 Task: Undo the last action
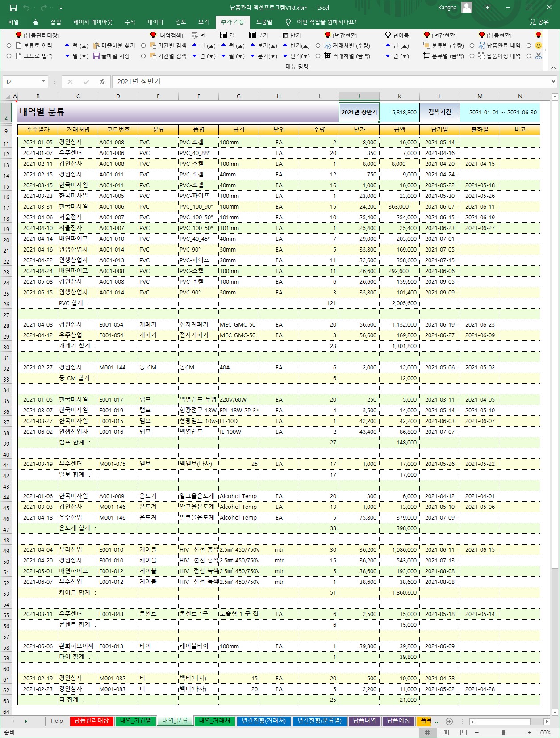point(27,8)
